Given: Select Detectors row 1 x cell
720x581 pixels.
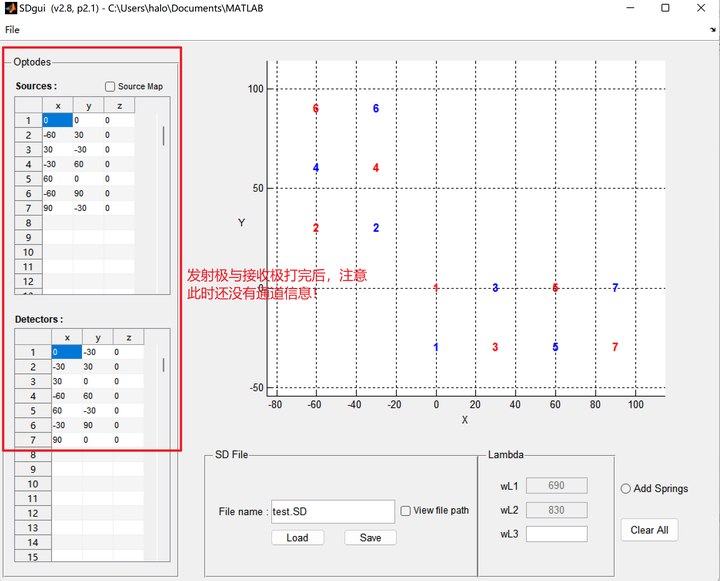Looking at the screenshot, I should pos(67,352).
